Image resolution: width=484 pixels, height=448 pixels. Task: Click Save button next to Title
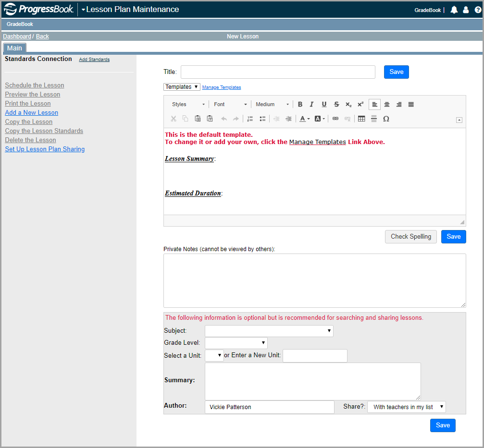click(397, 72)
